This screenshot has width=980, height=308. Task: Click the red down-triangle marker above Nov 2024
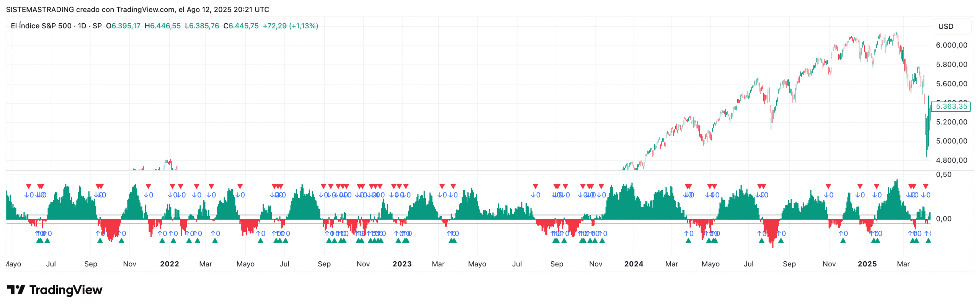pyautogui.click(x=828, y=186)
